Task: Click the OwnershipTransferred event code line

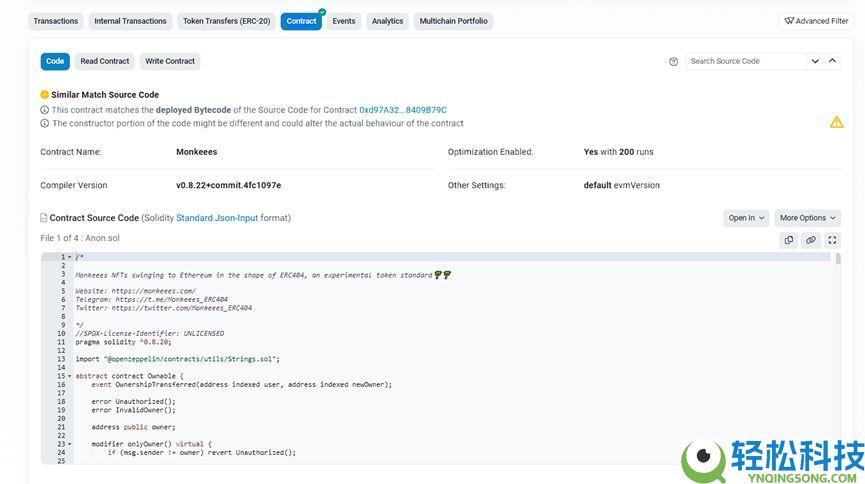Action: click(242, 385)
